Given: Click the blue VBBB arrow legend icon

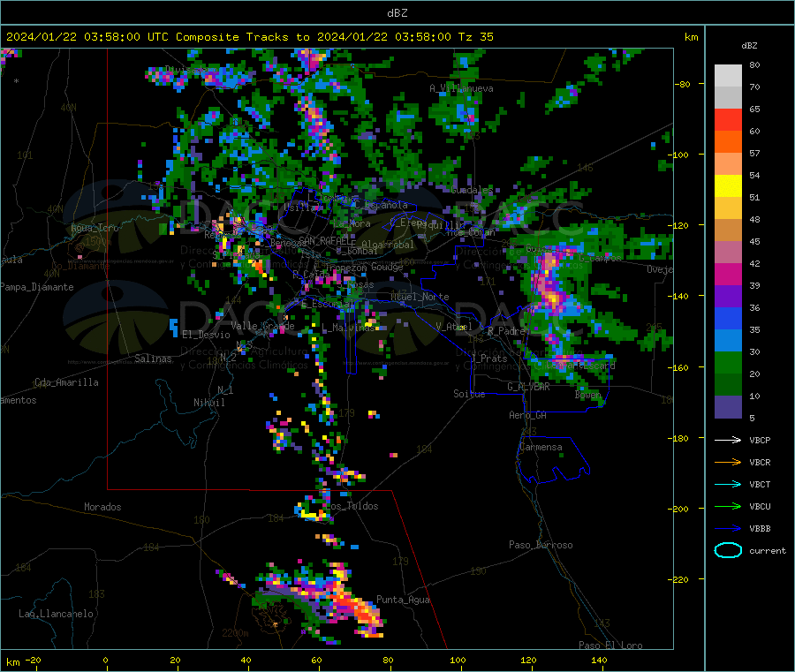Looking at the screenshot, I should point(728,529).
